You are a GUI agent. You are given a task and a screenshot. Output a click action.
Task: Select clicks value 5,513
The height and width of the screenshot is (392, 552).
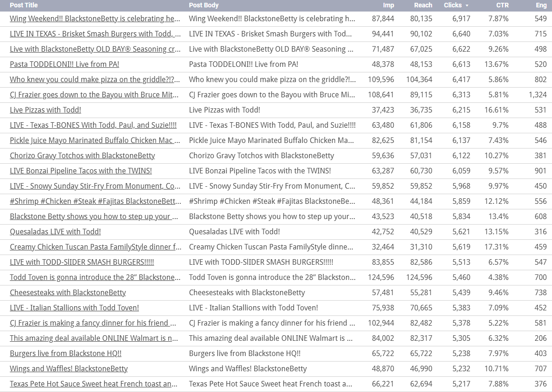pyautogui.click(x=461, y=262)
